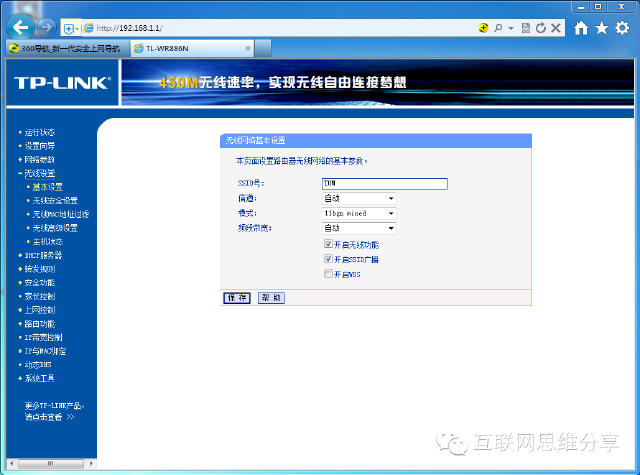
Task: Open 家长控制 in the sidebar
Action: [x=40, y=296]
